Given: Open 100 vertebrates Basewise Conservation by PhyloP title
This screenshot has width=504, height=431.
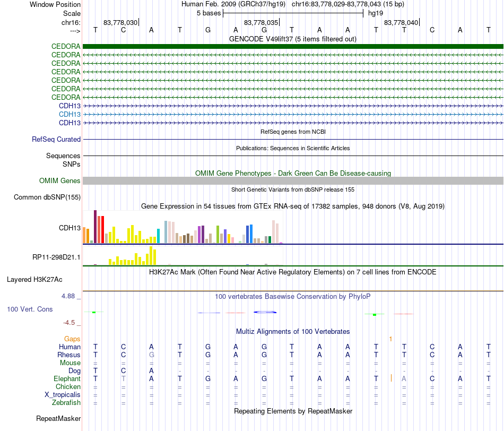Looking at the screenshot, I should coord(292,297).
